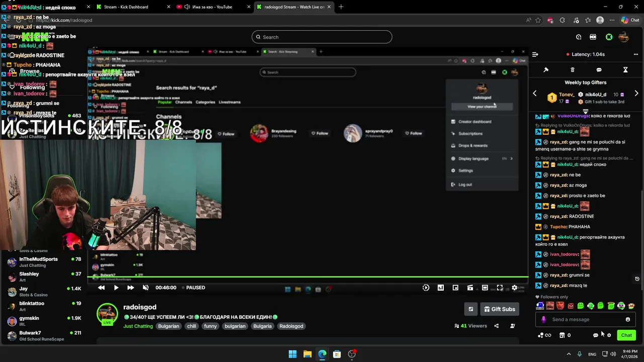
Task: Click the chat bubble icon in moderation bar
Action: point(599,70)
